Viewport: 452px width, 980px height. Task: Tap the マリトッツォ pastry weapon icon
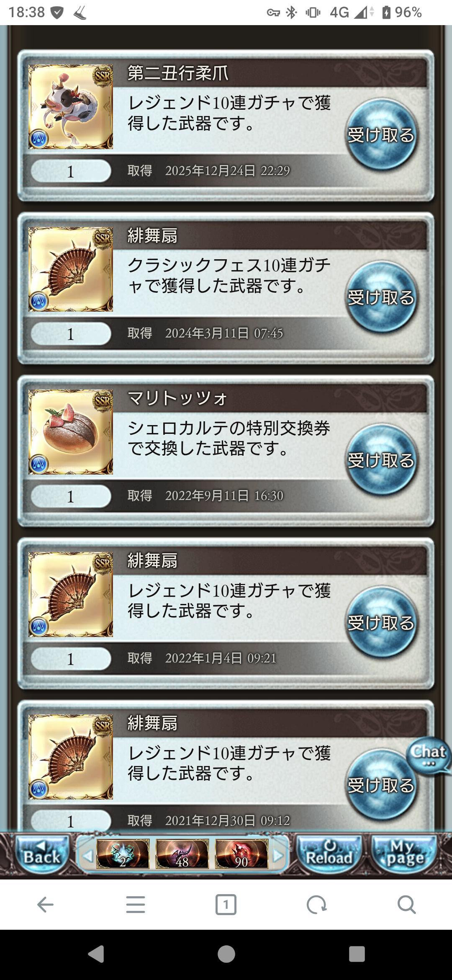point(71,432)
